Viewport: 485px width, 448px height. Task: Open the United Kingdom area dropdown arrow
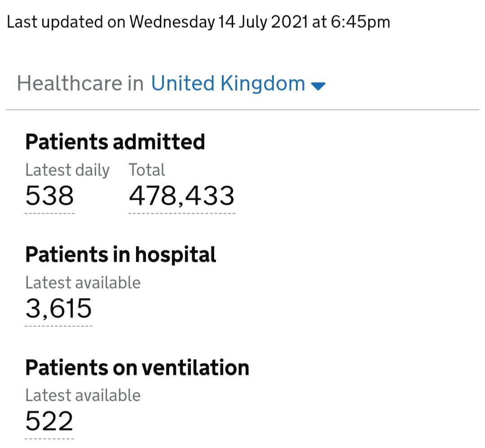318,86
